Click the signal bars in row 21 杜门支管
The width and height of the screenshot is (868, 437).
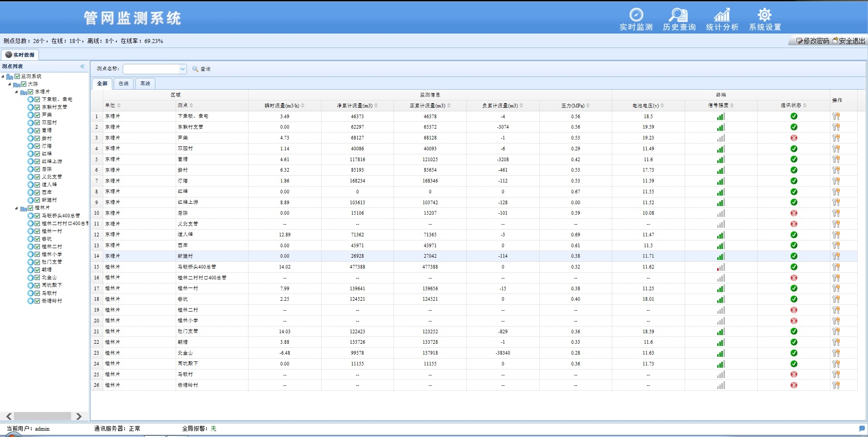pos(721,331)
